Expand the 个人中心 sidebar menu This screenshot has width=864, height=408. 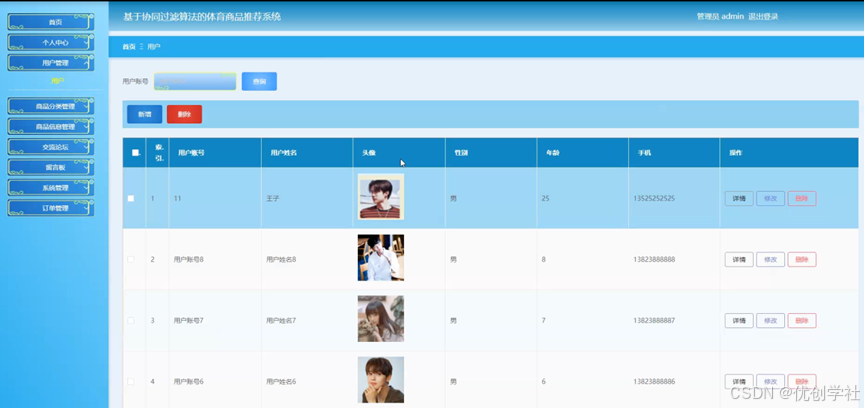pos(51,42)
